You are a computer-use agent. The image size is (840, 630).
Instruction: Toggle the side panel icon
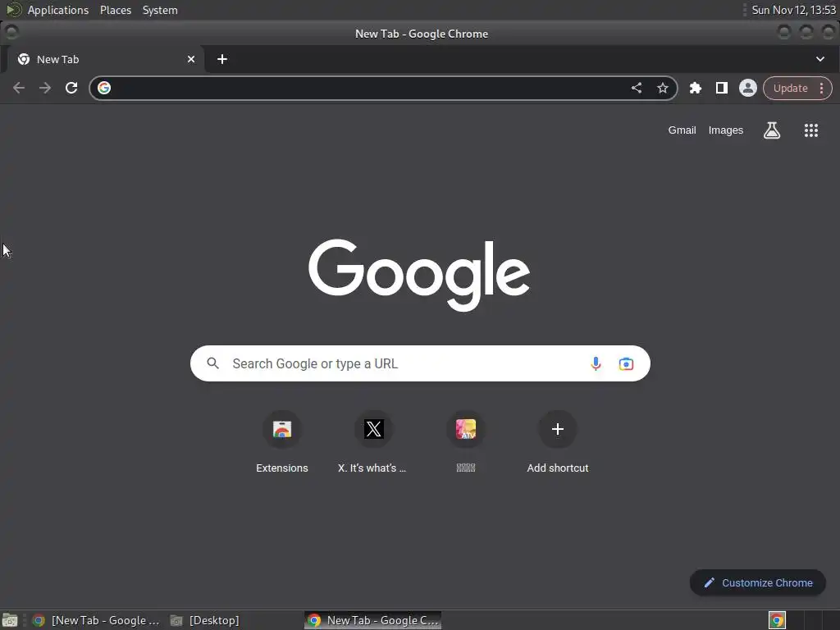point(722,88)
